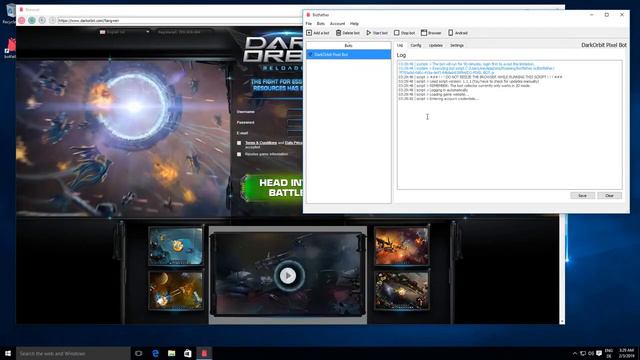This screenshot has width=640, height=360.
Task: Open the language dropdown on DarkOrbit page
Action: pyautogui.click(x=124, y=32)
